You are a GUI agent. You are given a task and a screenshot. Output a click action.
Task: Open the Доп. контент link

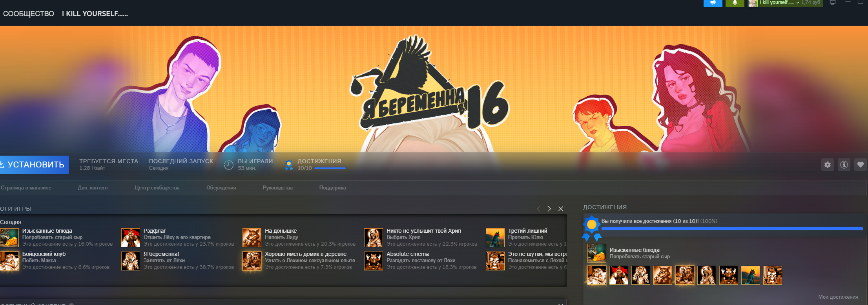click(x=93, y=188)
